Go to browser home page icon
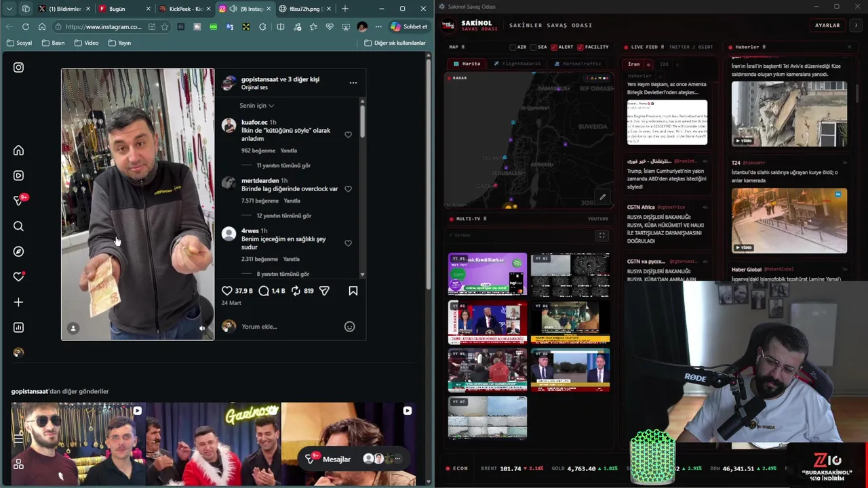Viewport: 868px width, 488px height. (x=42, y=27)
